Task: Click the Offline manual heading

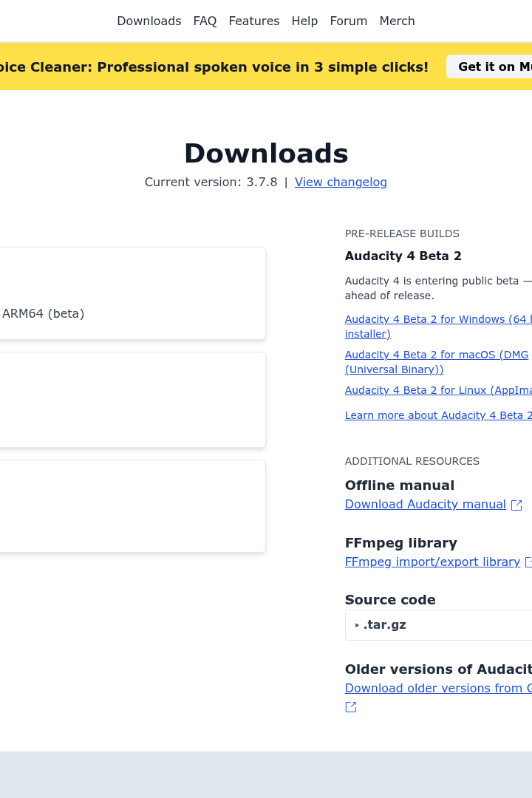Action: [x=400, y=485]
